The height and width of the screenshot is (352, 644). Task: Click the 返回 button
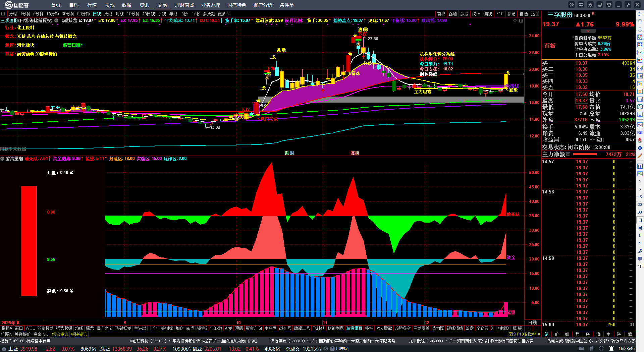pyautogui.click(x=535, y=14)
